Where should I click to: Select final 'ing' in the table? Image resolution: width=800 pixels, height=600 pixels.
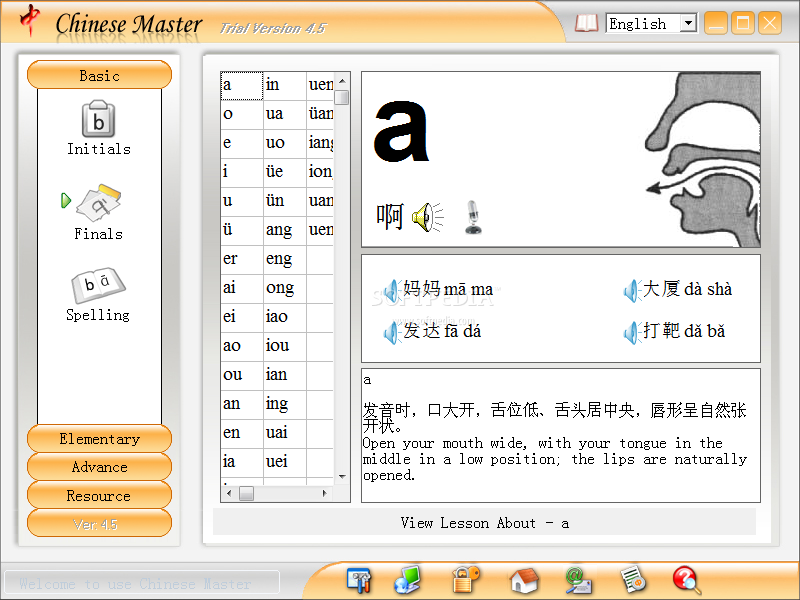tap(285, 405)
